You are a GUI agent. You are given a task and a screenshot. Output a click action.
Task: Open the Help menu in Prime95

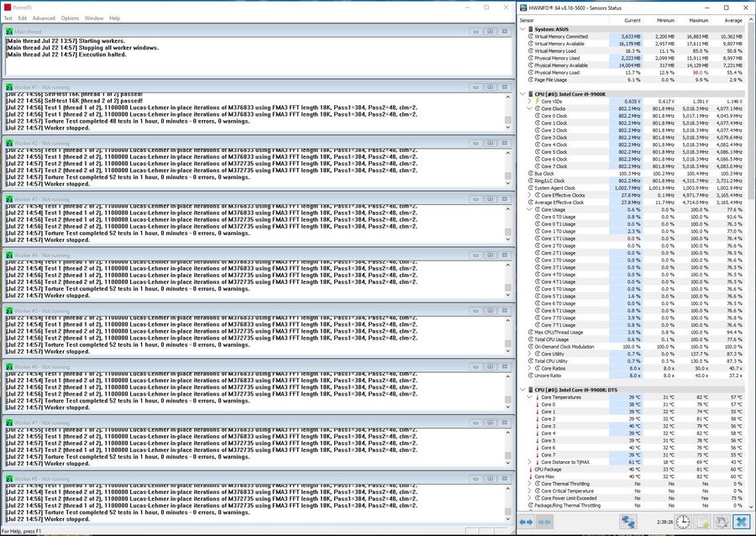pos(115,18)
